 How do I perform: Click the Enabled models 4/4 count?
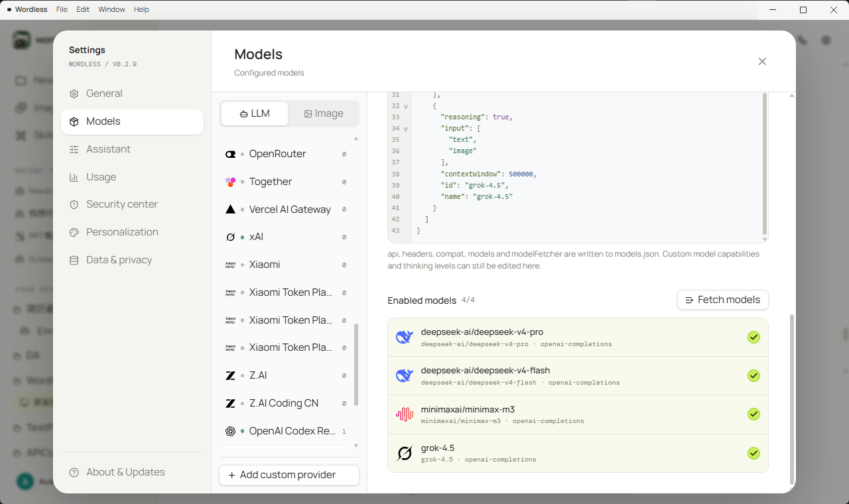pos(468,300)
